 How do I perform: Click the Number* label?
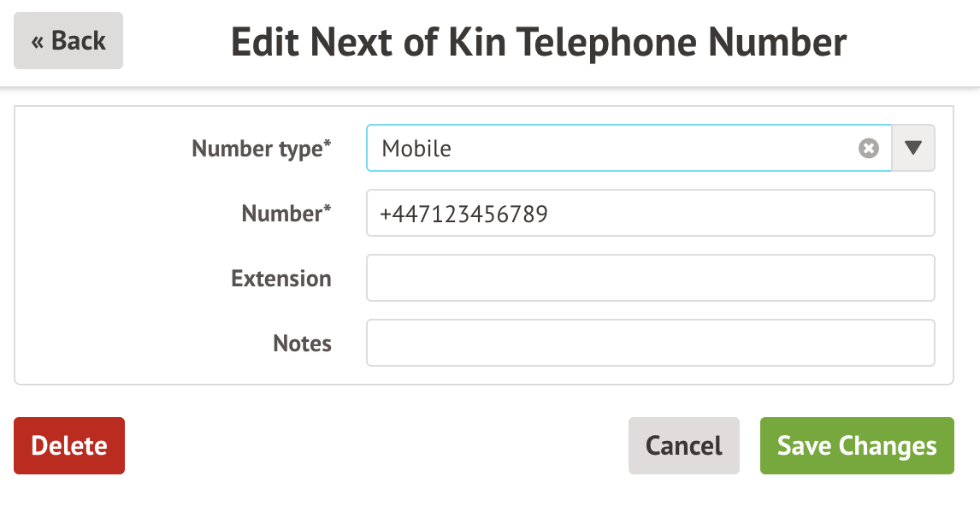286,213
